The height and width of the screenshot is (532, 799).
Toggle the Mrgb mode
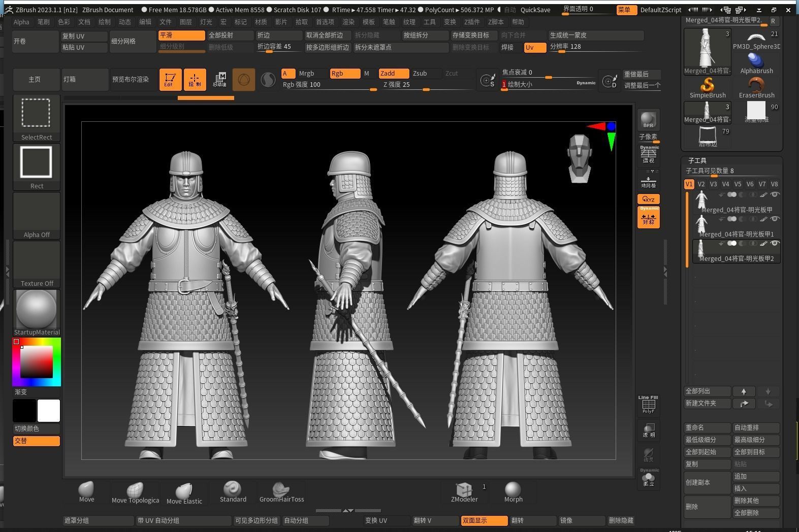coord(312,74)
